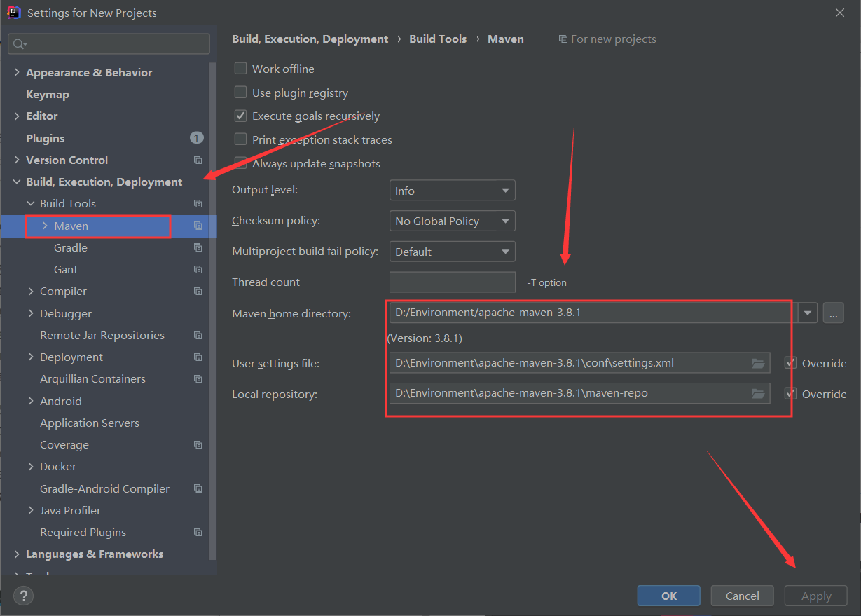
Task: Click the copy icon next to Required Plugins
Action: [198, 532]
